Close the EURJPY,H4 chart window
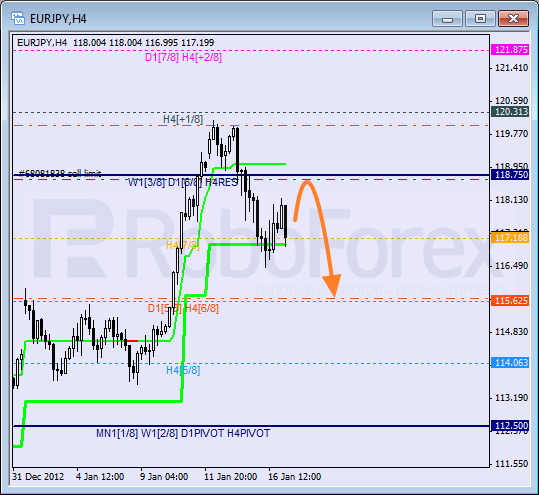This screenshot has height=495, width=539. (513, 19)
